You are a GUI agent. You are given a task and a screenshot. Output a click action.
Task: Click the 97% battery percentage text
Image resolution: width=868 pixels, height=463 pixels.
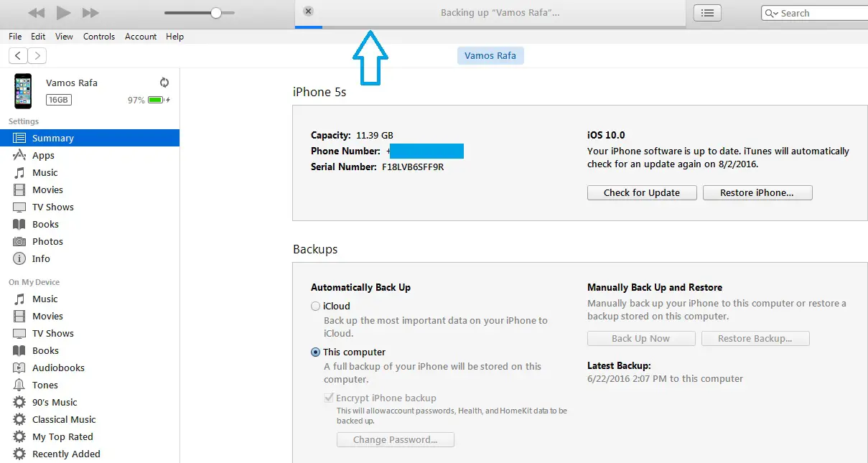pos(136,100)
